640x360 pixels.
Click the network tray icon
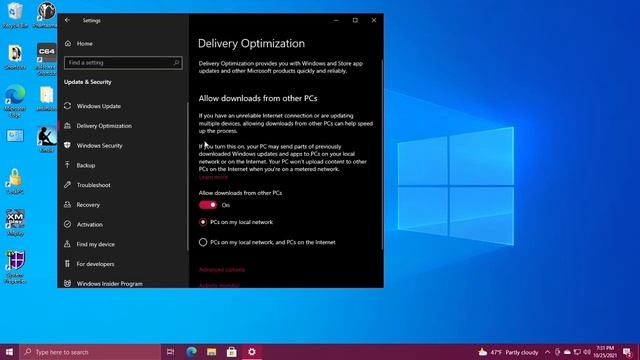(577, 352)
